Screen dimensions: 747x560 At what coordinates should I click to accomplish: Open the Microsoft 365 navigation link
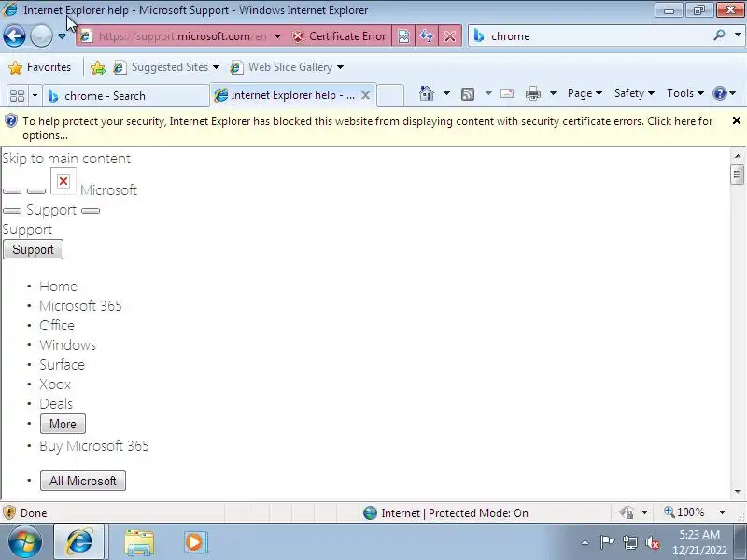[x=80, y=306]
